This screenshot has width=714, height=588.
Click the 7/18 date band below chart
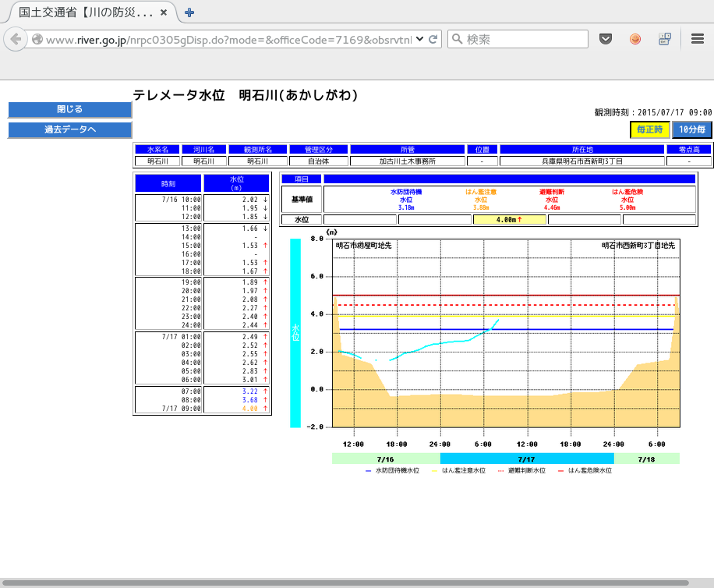tap(647, 459)
